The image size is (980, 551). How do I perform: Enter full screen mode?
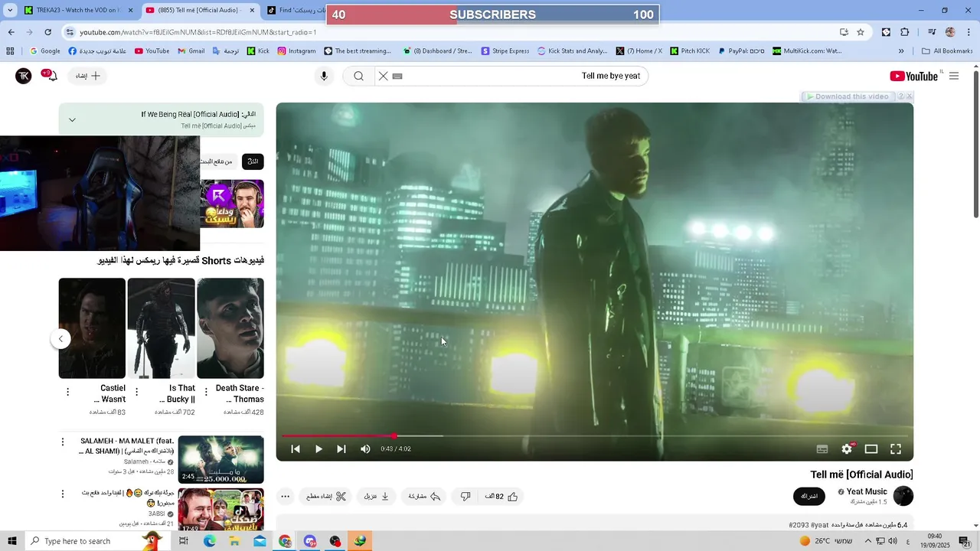[896, 449]
